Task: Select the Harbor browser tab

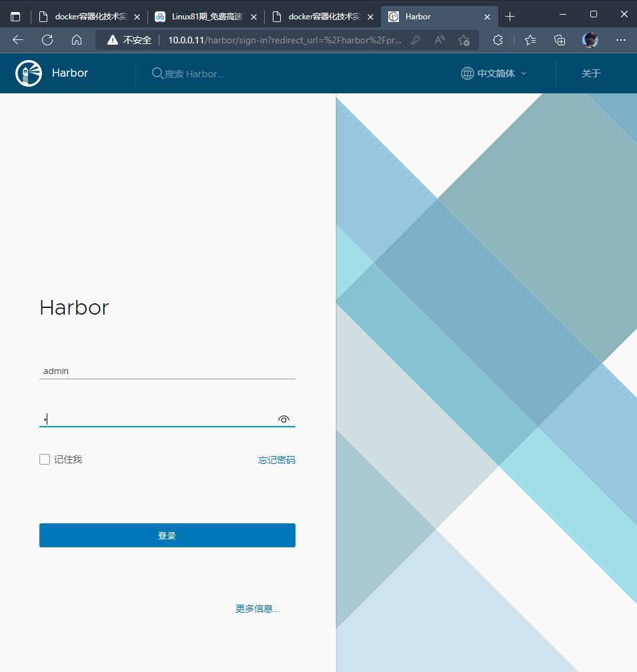Action: tap(440, 17)
